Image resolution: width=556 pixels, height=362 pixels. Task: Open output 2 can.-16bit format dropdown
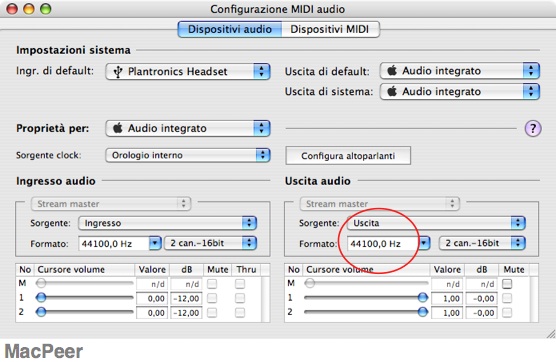point(482,243)
